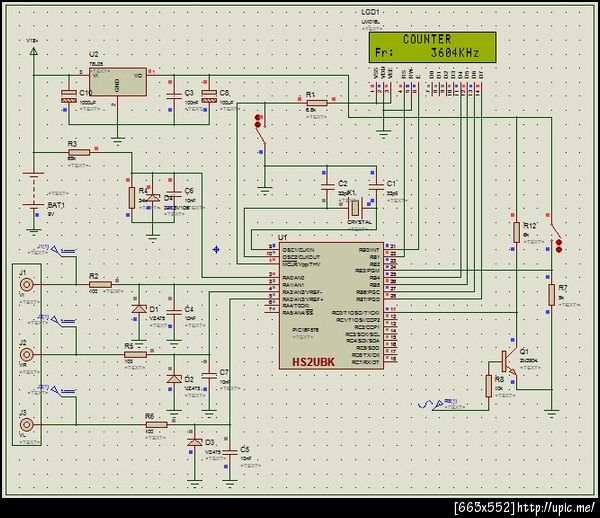This screenshot has width=600, height=518.
Task: Select the sine signal generator near R8
Action: coord(431,404)
